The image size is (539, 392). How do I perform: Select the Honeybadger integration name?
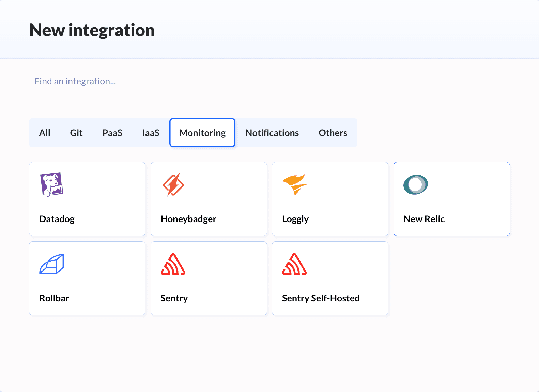coord(188,219)
